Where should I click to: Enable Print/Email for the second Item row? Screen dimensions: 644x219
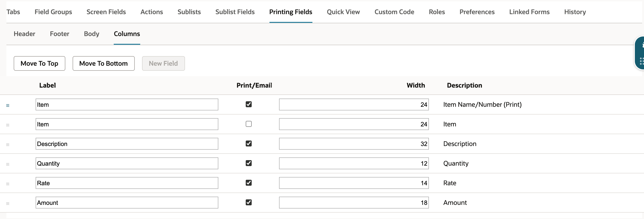[x=248, y=124]
